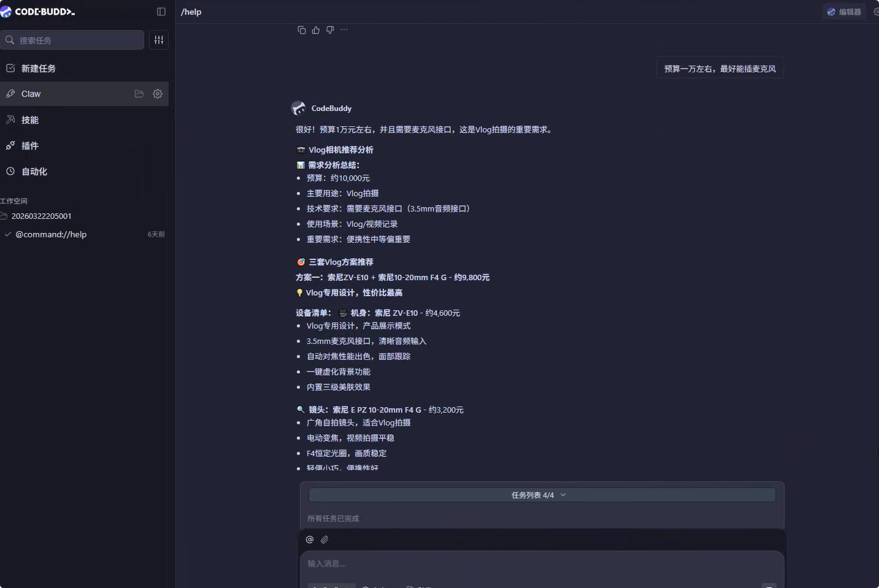Click into the 输入消息 message input
The image size is (879, 588).
pos(542,563)
